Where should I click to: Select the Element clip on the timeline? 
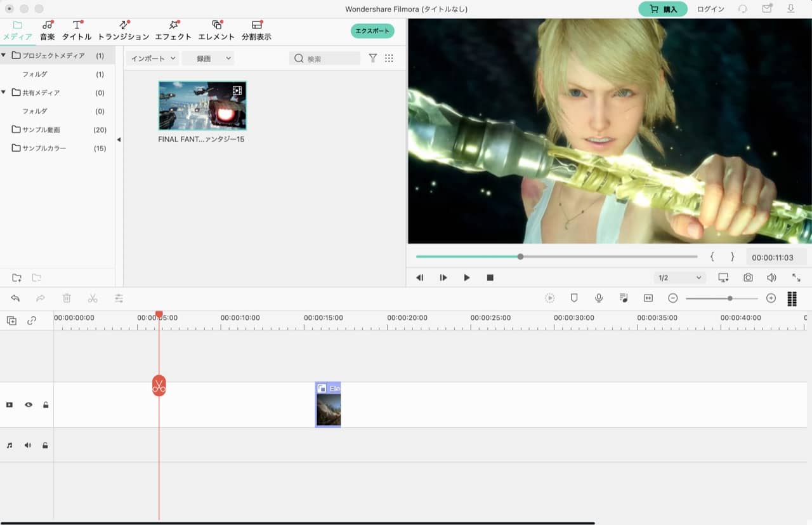328,404
